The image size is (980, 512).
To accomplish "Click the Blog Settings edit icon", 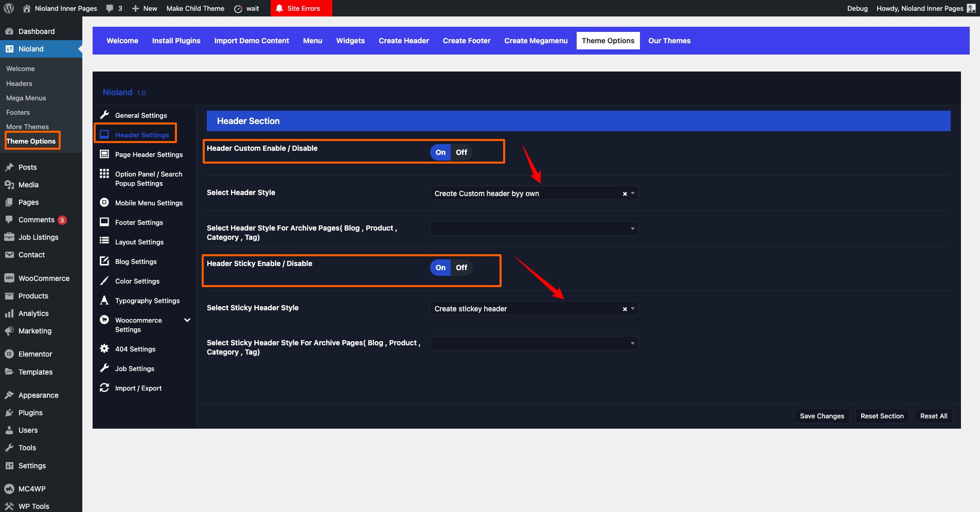I will (104, 261).
